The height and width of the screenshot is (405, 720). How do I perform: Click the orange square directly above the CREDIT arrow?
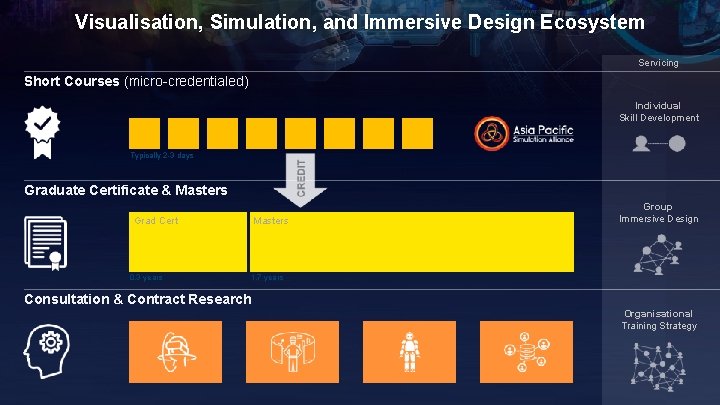pyautogui.click(x=300, y=133)
